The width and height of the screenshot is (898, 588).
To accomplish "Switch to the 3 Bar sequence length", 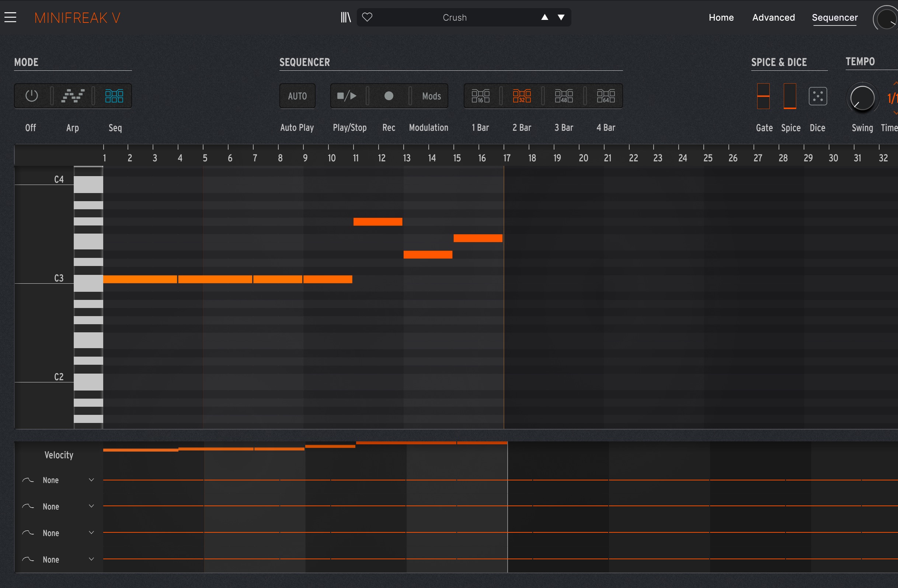I will point(563,96).
